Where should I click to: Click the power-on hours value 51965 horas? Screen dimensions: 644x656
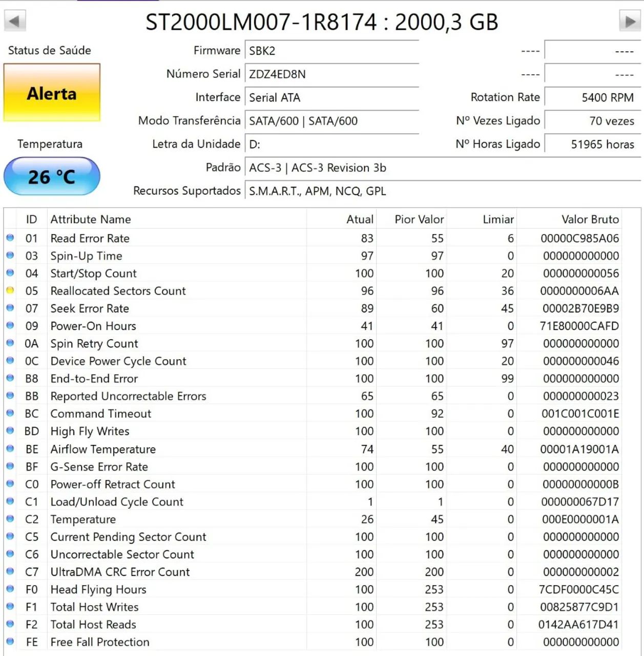point(593,145)
